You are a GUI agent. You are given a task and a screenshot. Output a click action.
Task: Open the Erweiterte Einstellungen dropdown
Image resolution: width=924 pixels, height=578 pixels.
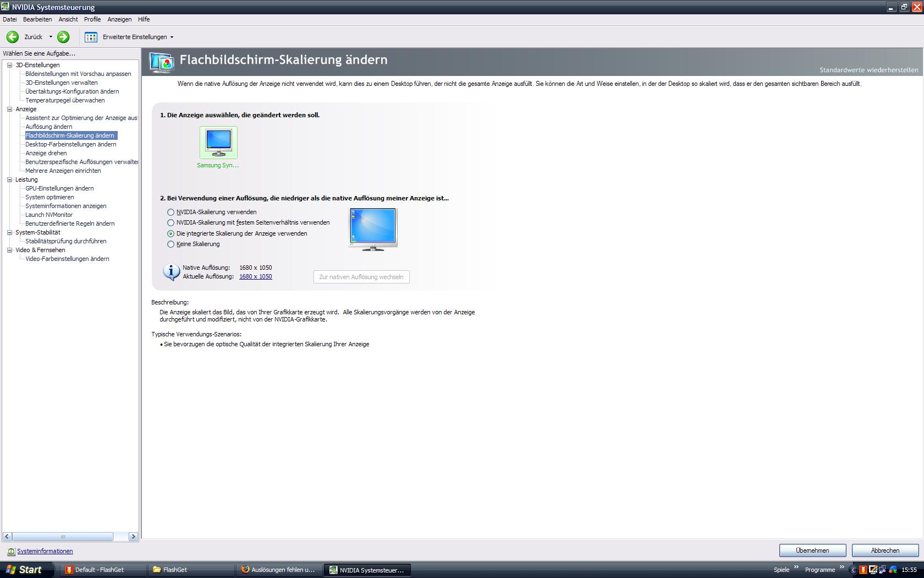172,37
